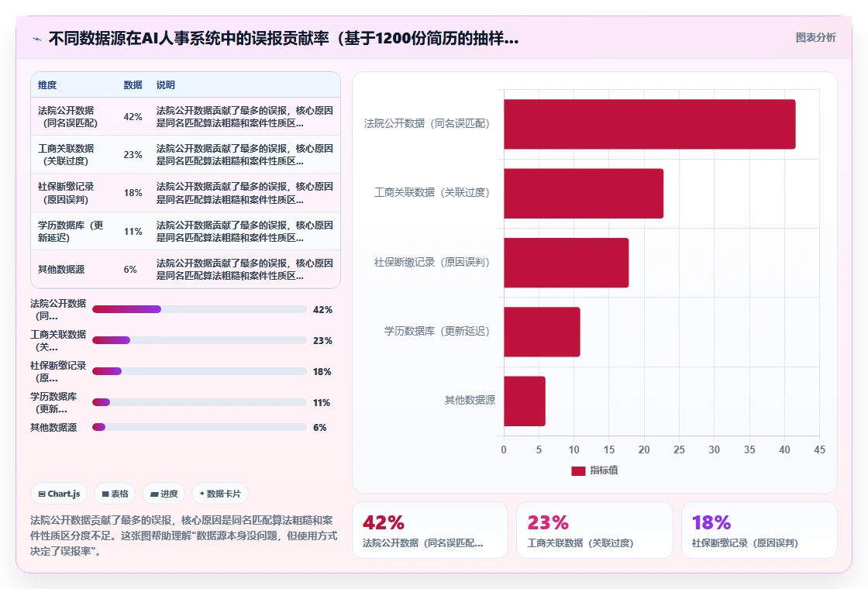Image resolution: width=868 pixels, height=589 pixels.
Task: Click the 6% value in the table
Action: 130,270
